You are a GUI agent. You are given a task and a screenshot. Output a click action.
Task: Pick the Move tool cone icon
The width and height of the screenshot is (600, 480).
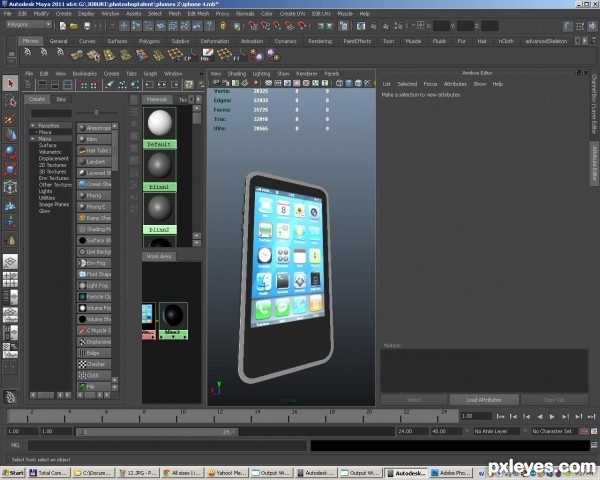click(x=10, y=135)
